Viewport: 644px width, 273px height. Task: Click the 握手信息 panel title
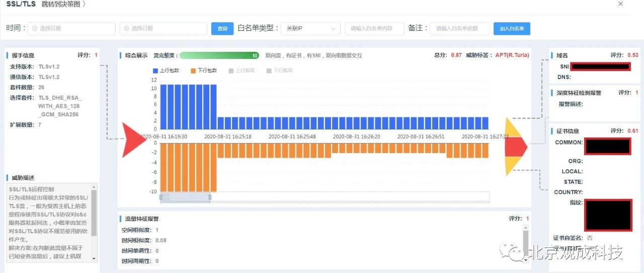(24, 55)
